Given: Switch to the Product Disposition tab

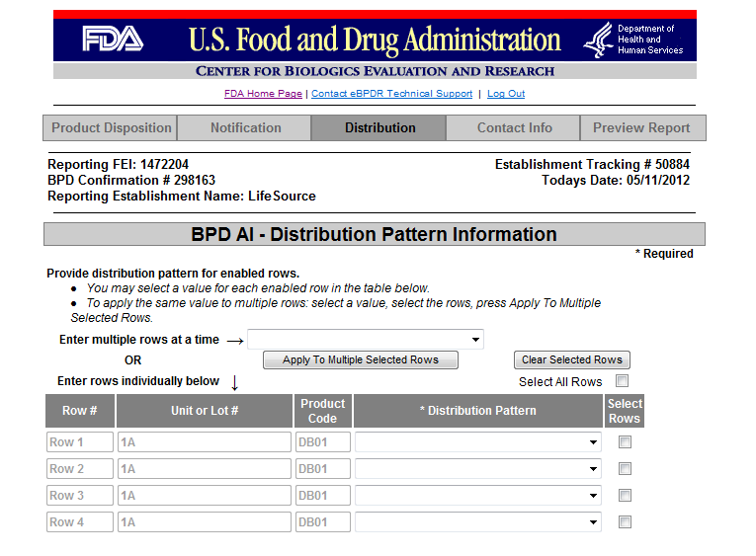Looking at the screenshot, I should coord(111,128).
